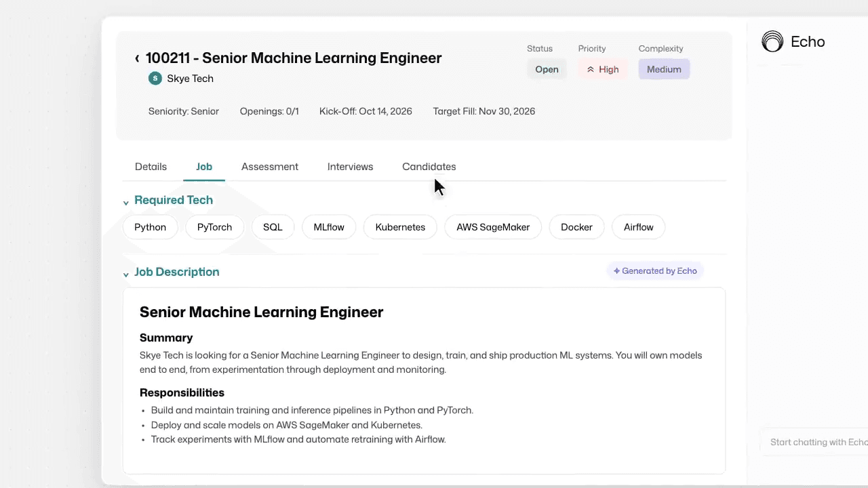This screenshot has height=488, width=868.
Task: Click the Open status badge
Action: (547, 69)
